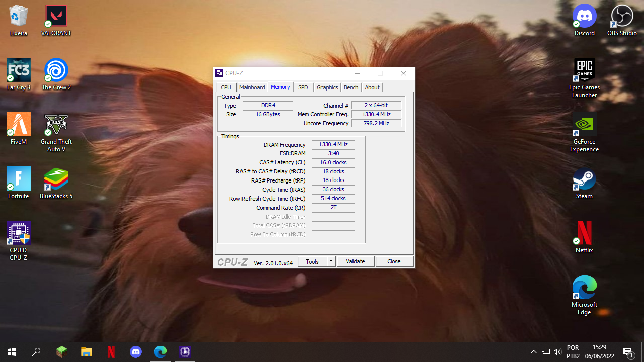Screen dimensions: 644x362
Task: Click Cycle Time 36 clocks value
Action: coord(333,189)
